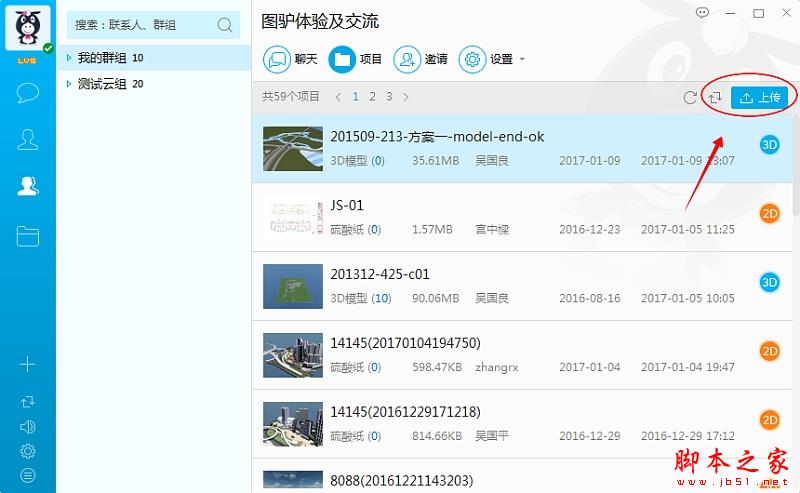Go to page 2
The width and height of the screenshot is (800, 493).
372,96
